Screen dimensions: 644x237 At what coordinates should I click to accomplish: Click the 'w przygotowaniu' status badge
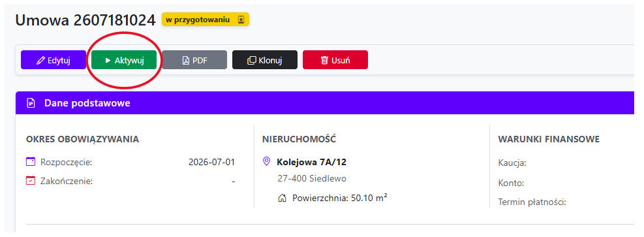pyautogui.click(x=206, y=20)
